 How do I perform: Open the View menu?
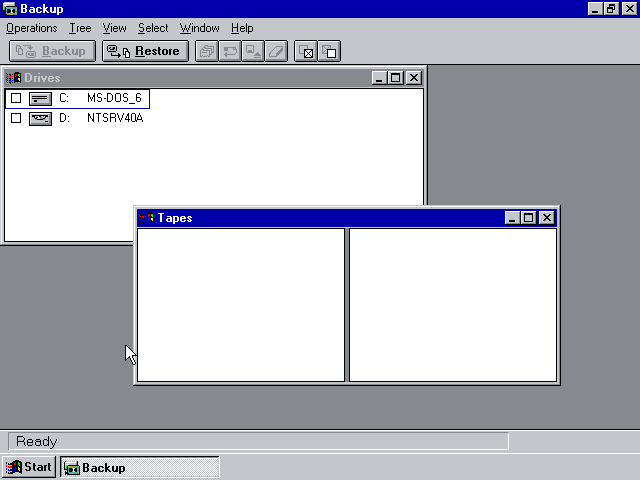coord(114,28)
